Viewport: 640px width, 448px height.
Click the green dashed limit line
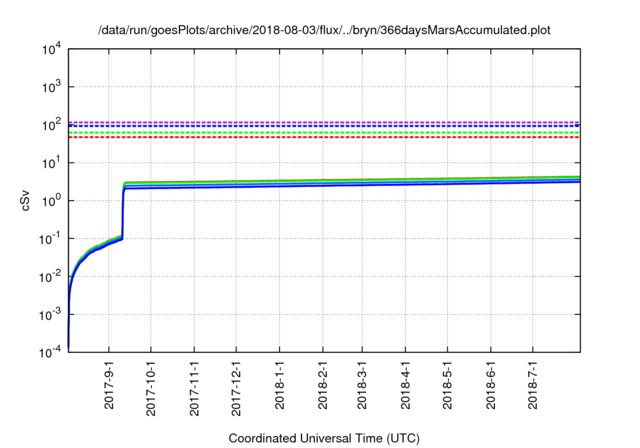coord(324,132)
